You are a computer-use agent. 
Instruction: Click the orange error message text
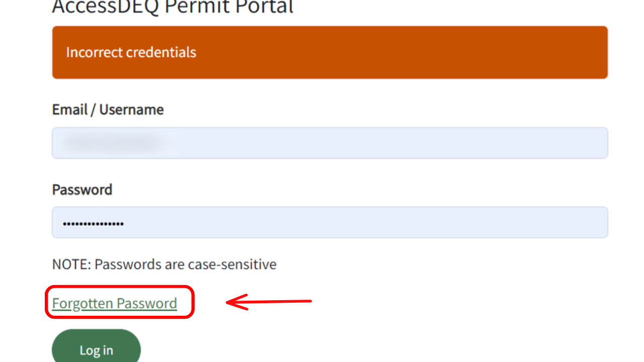coord(131,52)
